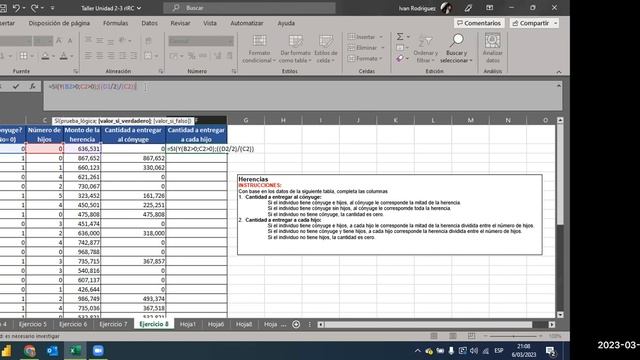Screen dimensions: 640x360
Task: Open Fuente dialog launcher
Action: pyautogui.click(x=76, y=71)
